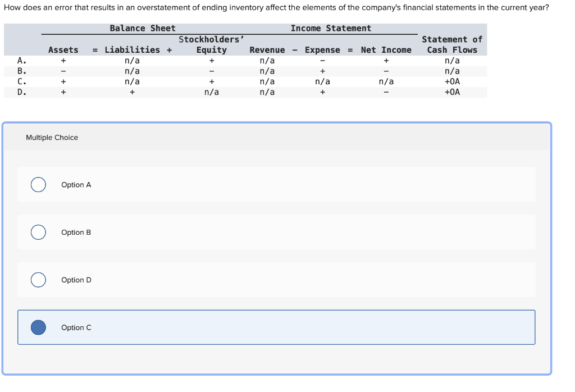The height and width of the screenshot is (392, 575).
Task: Click the row B letter in table
Action: click(22, 71)
